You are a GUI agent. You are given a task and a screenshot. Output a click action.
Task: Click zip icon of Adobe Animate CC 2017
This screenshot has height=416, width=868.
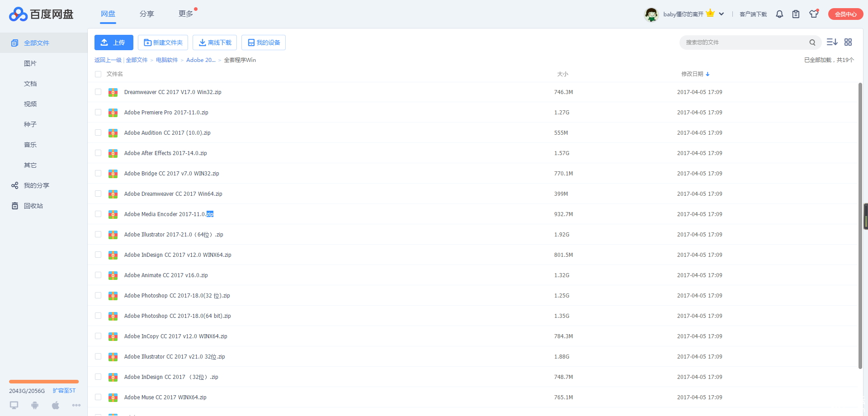coord(113,275)
